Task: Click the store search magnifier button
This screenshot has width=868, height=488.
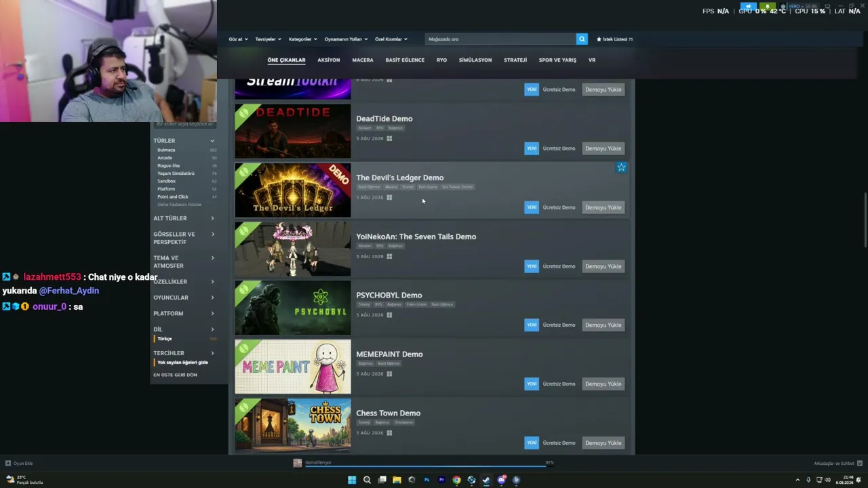Action: pyautogui.click(x=582, y=39)
